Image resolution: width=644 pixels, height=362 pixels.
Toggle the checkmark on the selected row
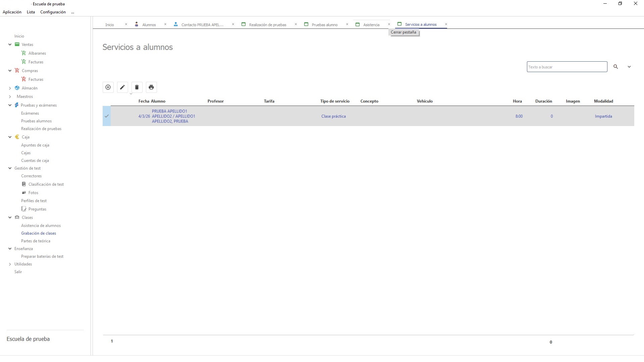107,116
